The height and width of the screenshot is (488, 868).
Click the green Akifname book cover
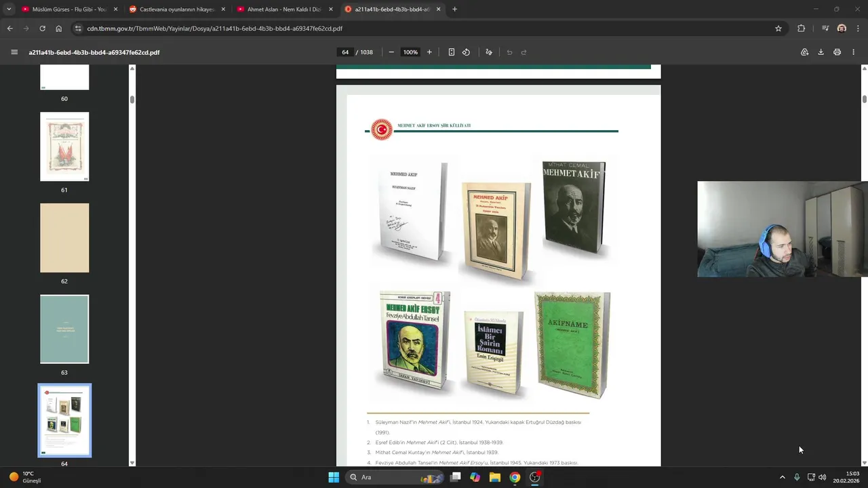click(x=573, y=344)
